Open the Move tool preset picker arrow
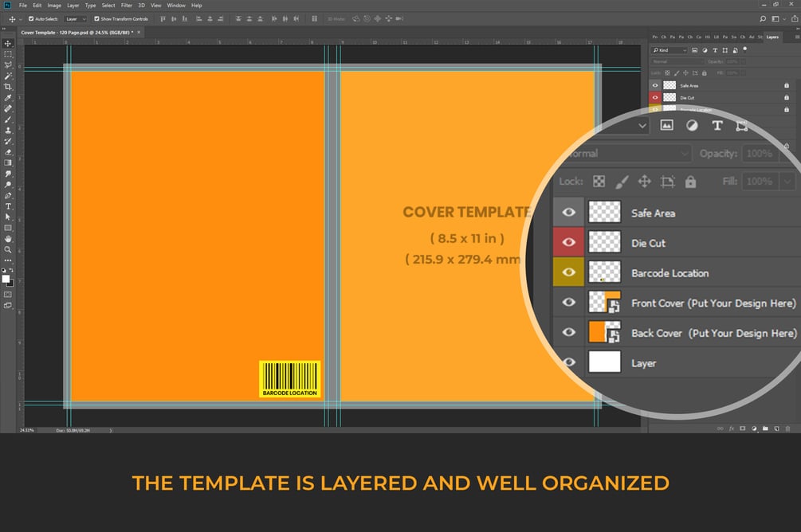Image resolution: width=801 pixels, height=532 pixels. 21,19
